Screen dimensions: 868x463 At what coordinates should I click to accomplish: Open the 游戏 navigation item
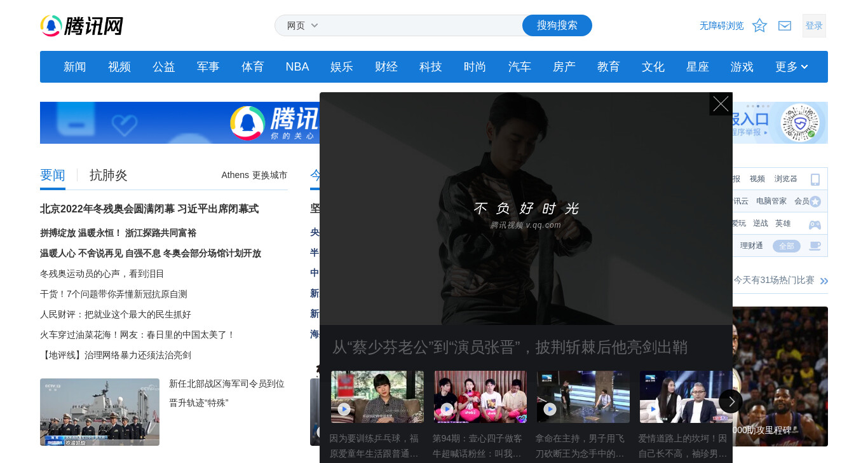point(742,67)
